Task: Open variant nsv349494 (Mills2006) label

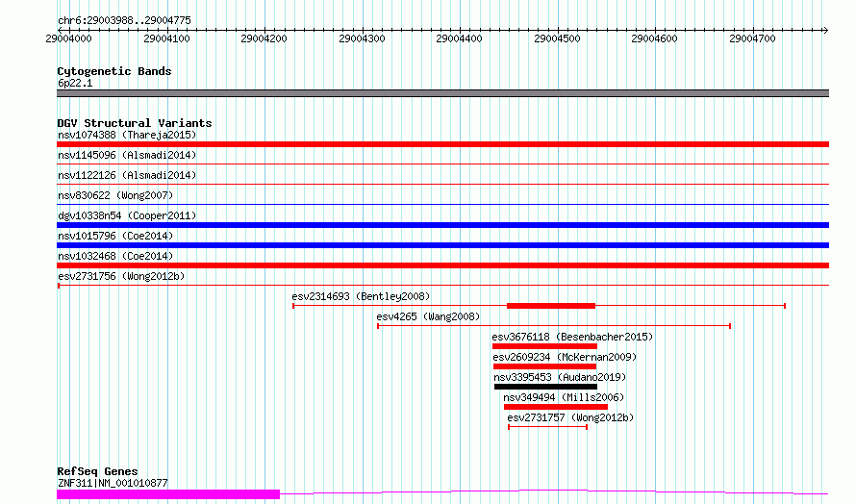Action: (564, 397)
